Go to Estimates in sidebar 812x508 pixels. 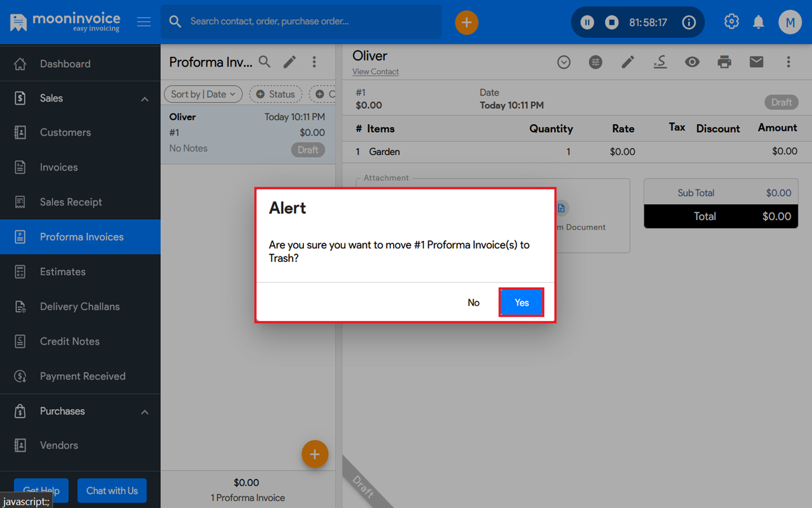63,271
